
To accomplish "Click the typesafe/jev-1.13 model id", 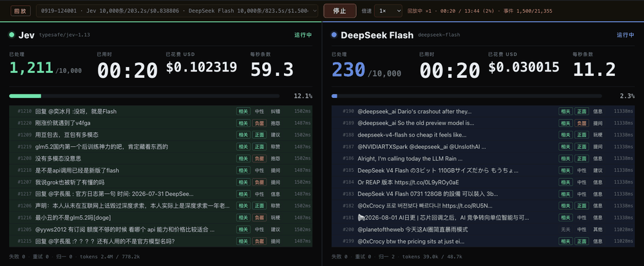I will [64, 35].
